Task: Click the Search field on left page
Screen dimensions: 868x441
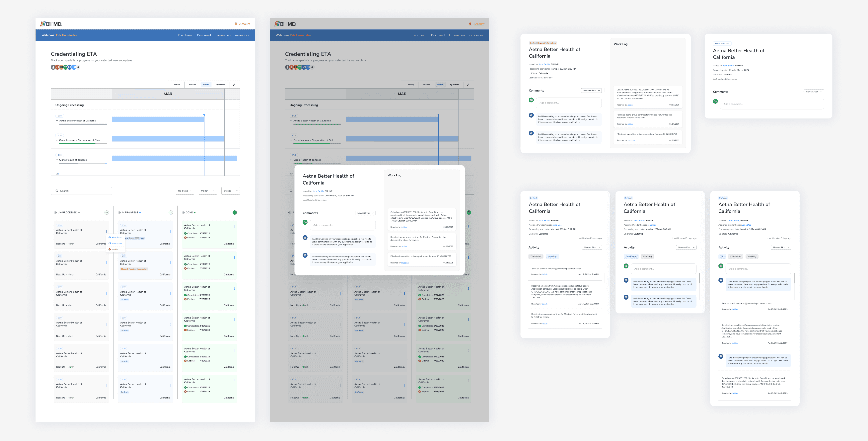Action: pos(81,191)
